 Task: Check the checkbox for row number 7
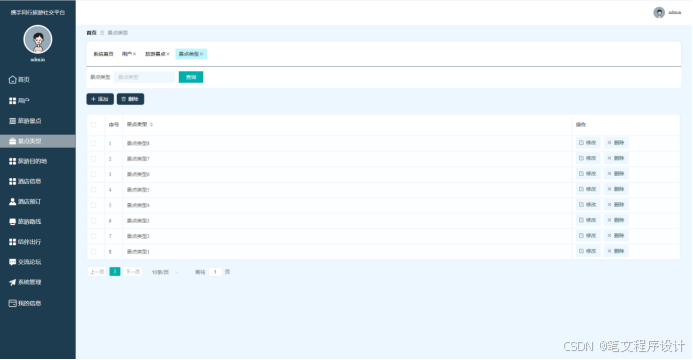pos(93,236)
